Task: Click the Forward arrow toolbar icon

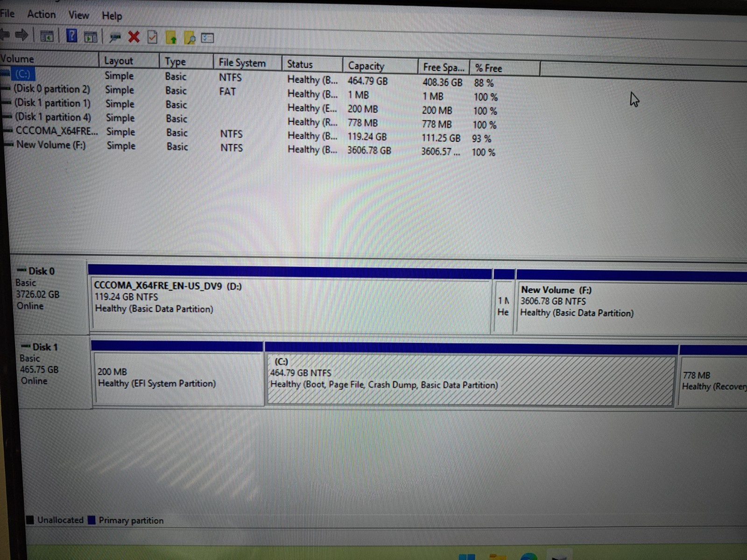Action: click(21, 35)
